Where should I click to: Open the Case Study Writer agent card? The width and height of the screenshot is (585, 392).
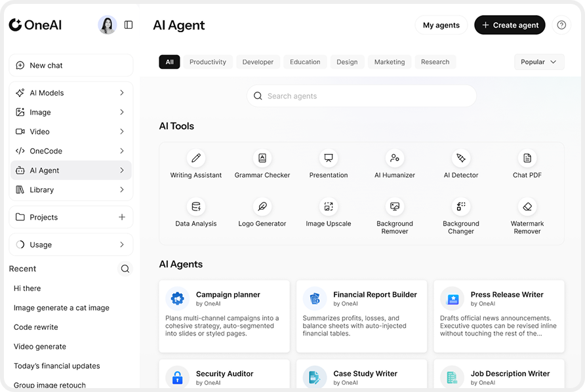(361, 374)
